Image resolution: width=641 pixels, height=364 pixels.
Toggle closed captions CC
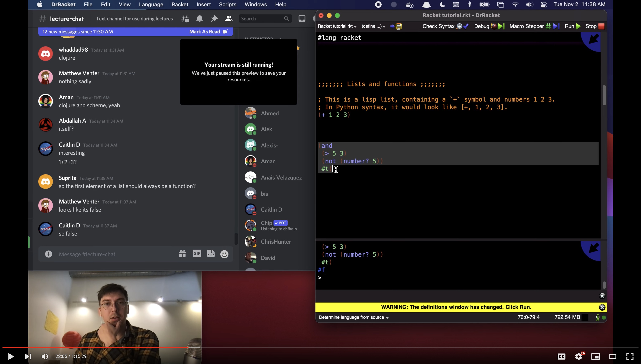click(x=562, y=357)
